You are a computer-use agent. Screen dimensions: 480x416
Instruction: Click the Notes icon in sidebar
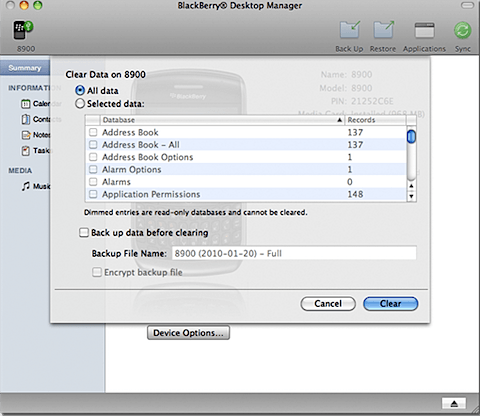tap(26, 135)
